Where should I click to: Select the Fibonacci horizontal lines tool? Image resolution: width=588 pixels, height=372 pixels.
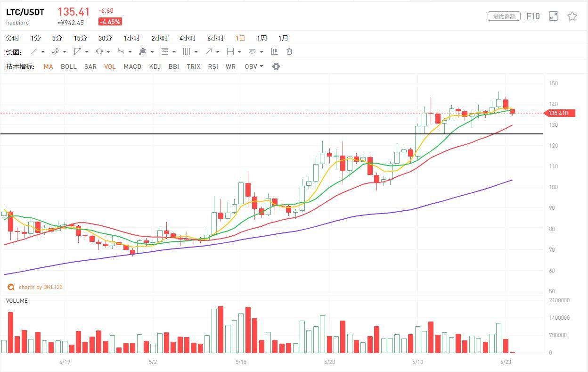click(164, 51)
